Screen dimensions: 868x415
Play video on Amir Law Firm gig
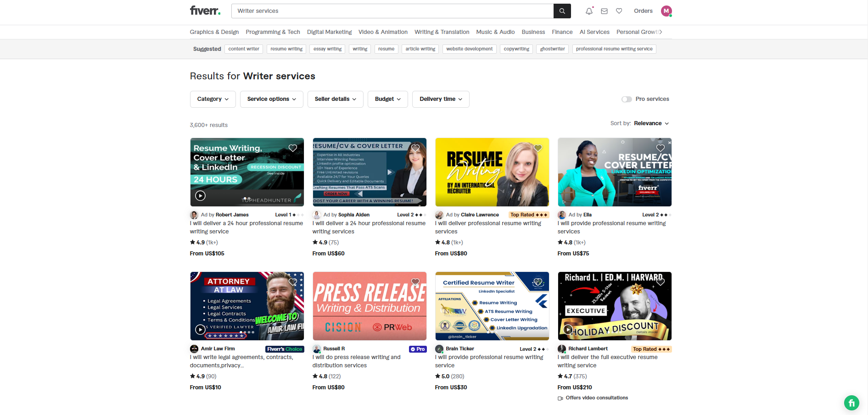200,329
